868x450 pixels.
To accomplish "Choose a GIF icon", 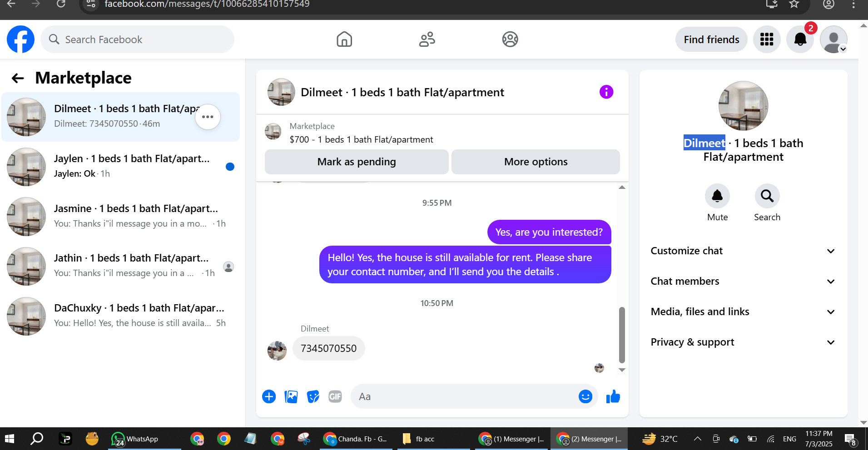I will coord(335,396).
